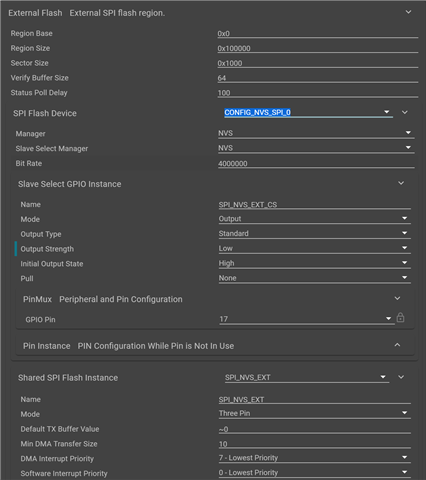
Task: Click the lock icon next to GPIO Pin
Action: (400, 318)
